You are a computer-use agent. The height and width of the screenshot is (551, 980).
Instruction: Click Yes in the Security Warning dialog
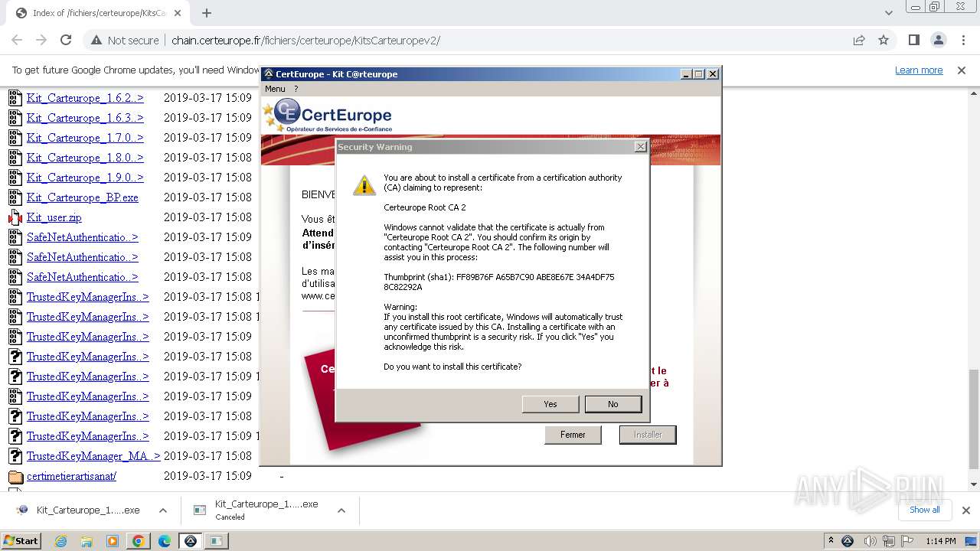[x=550, y=404]
